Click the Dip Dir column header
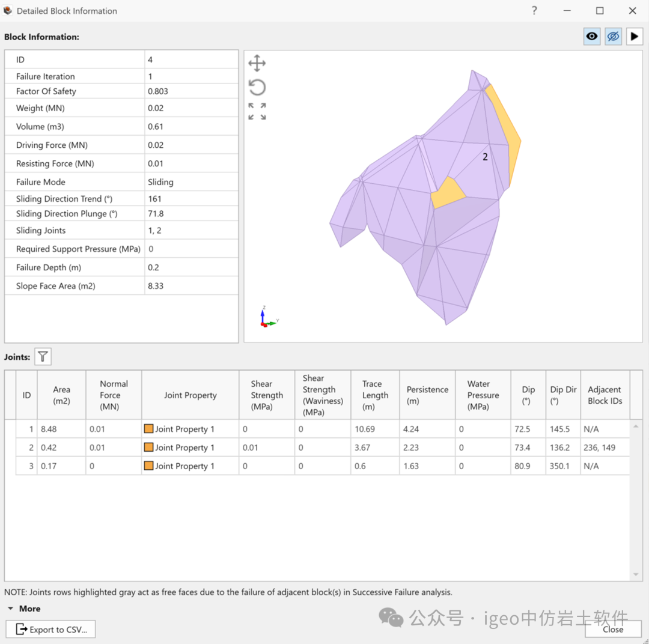 [x=562, y=395]
